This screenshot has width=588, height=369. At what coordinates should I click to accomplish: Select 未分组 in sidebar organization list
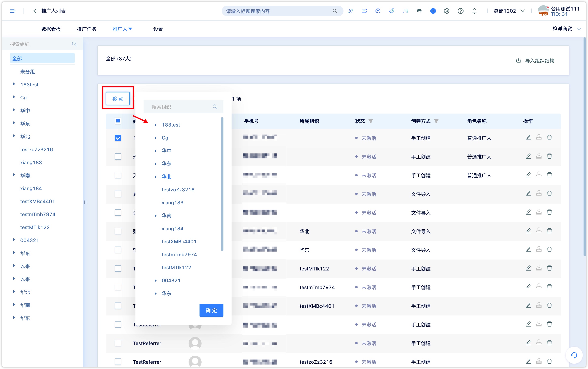[27, 72]
